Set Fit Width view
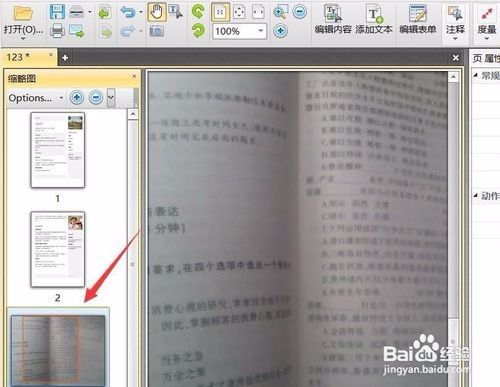 tap(258, 12)
